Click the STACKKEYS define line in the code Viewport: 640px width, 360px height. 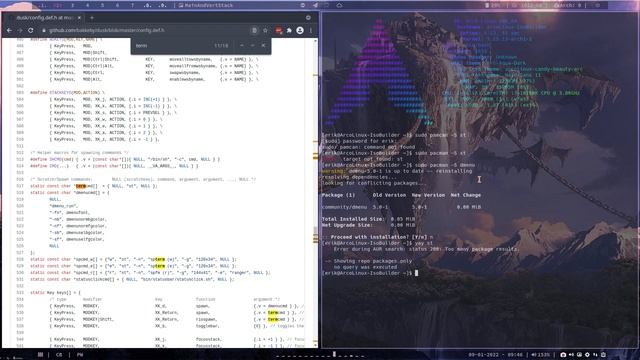pyautogui.click(x=67, y=93)
